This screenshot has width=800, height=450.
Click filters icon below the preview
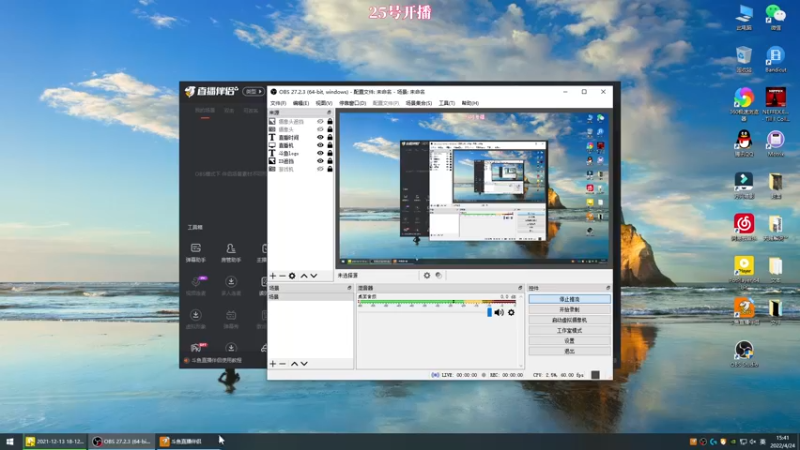tap(439, 276)
